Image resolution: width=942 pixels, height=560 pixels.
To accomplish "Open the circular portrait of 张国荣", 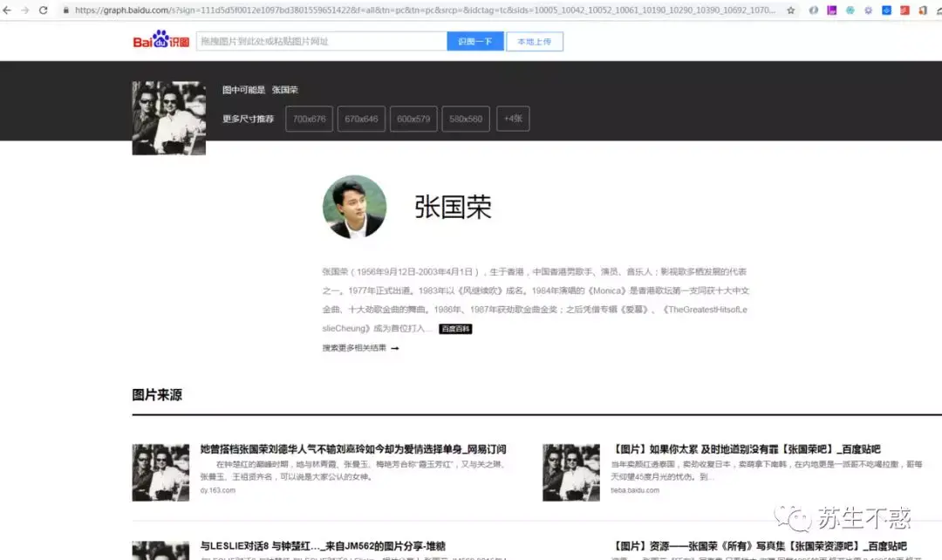I will [354, 207].
